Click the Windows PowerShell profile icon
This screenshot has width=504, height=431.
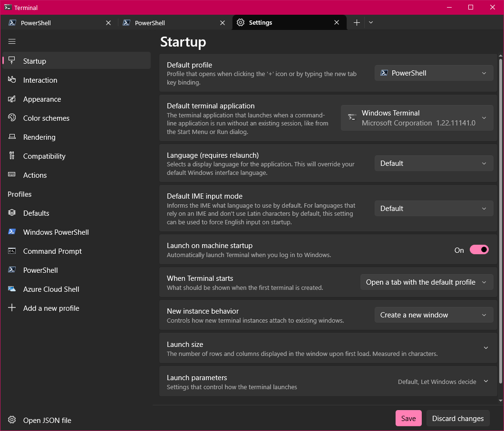(x=12, y=231)
